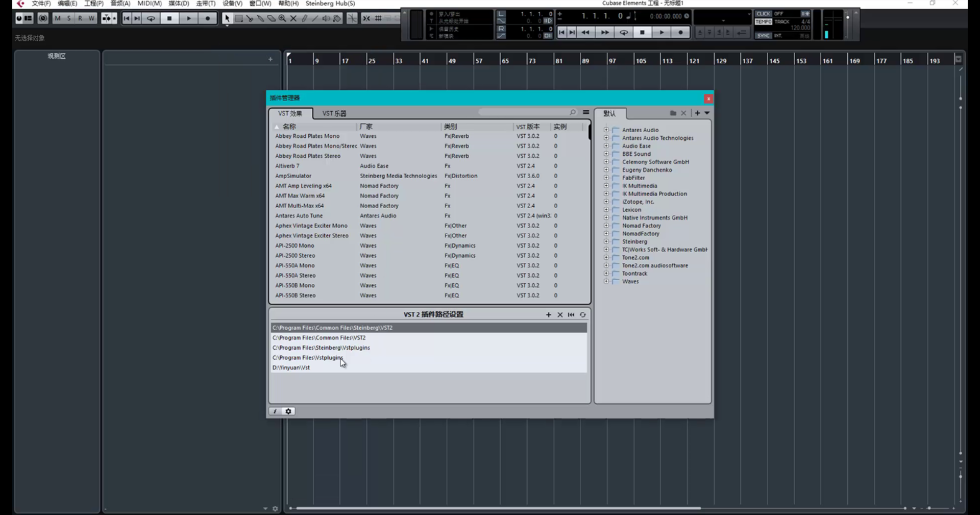980x515 pixels.
Task: Switch to the VST 效果 tab
Action: pos(290,113)
